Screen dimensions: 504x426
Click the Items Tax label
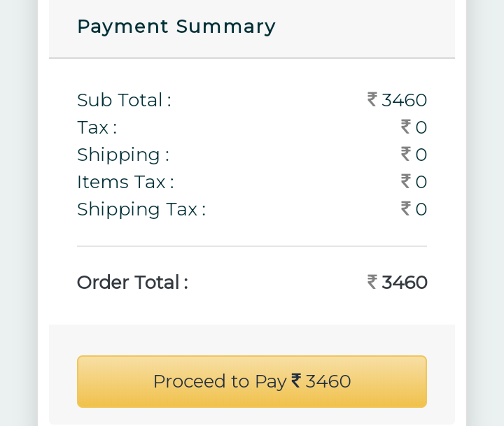pos(125,182)
